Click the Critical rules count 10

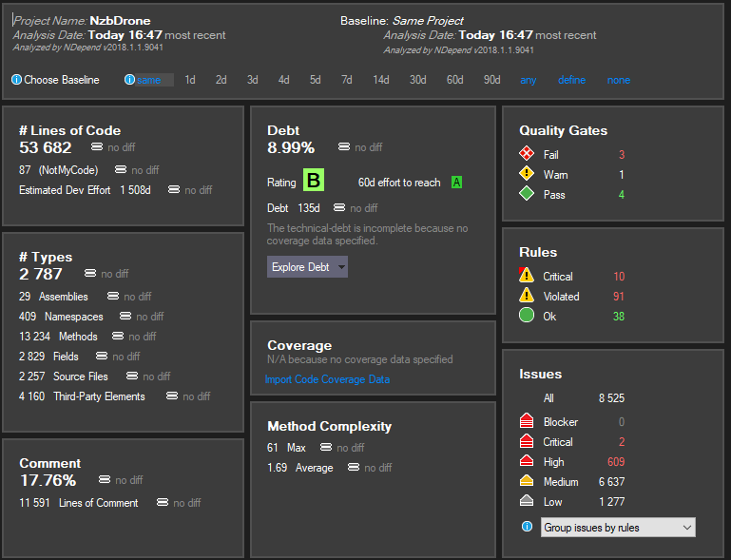[619, 276]
